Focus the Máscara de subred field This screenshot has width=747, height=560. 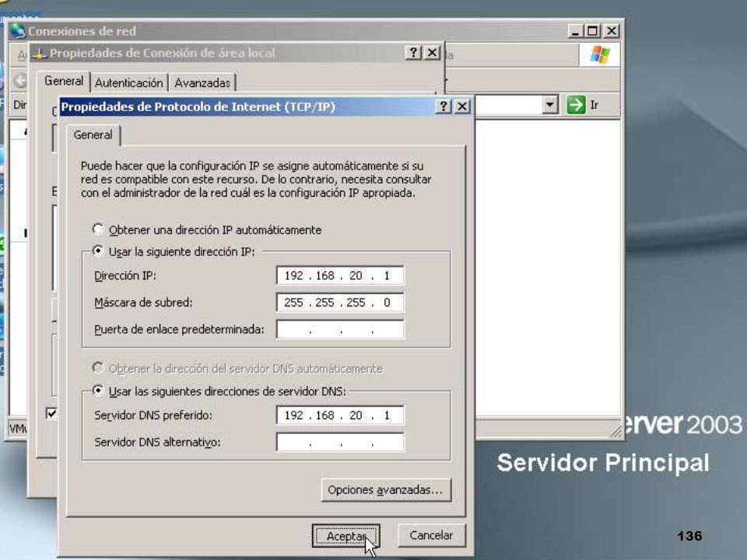tap(340, 303)
